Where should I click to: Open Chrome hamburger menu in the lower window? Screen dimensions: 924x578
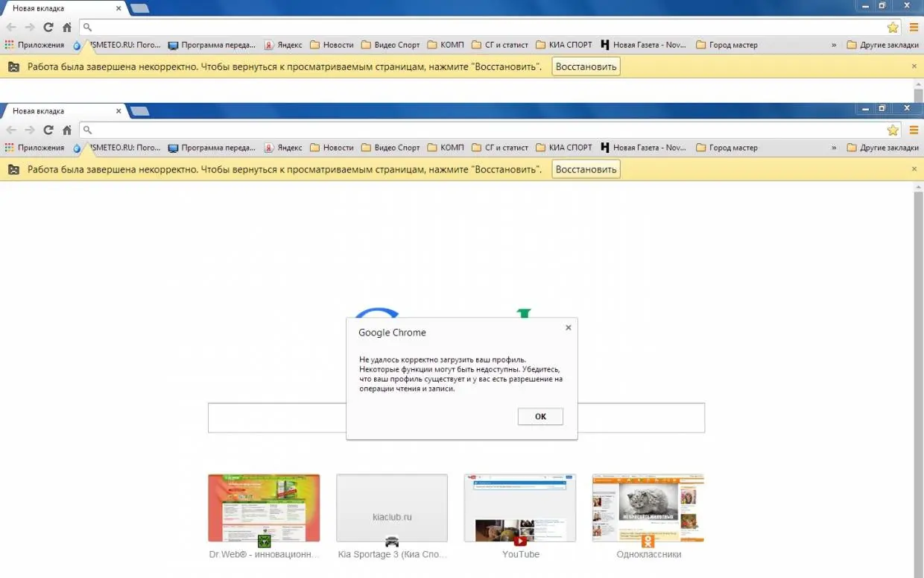pos(914,131)
